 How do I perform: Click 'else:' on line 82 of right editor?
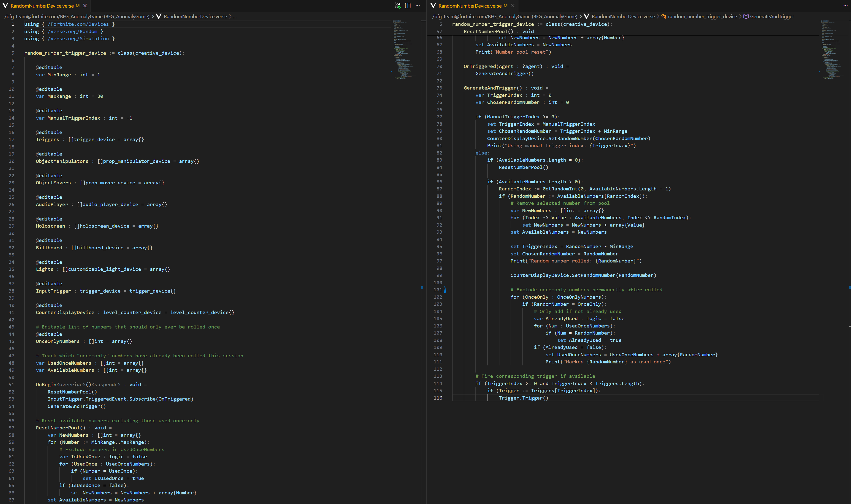pos(483,153)
